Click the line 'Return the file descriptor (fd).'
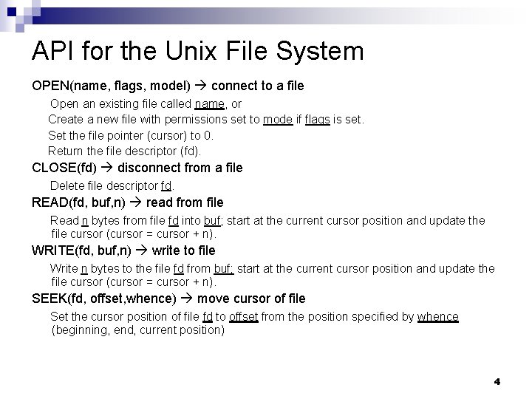Screen dimensions: 532x399 (x=125, y=151)
